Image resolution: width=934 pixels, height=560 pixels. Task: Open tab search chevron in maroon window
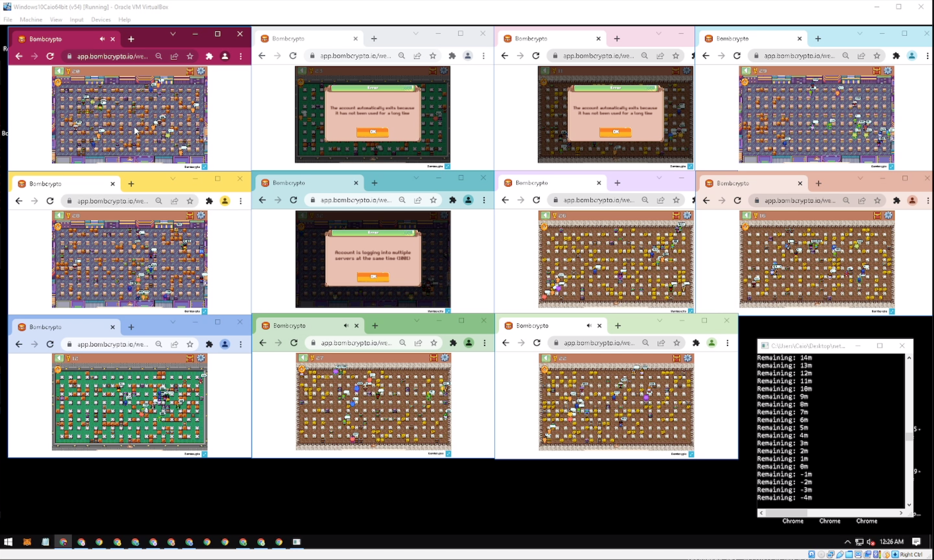(173, 34)
